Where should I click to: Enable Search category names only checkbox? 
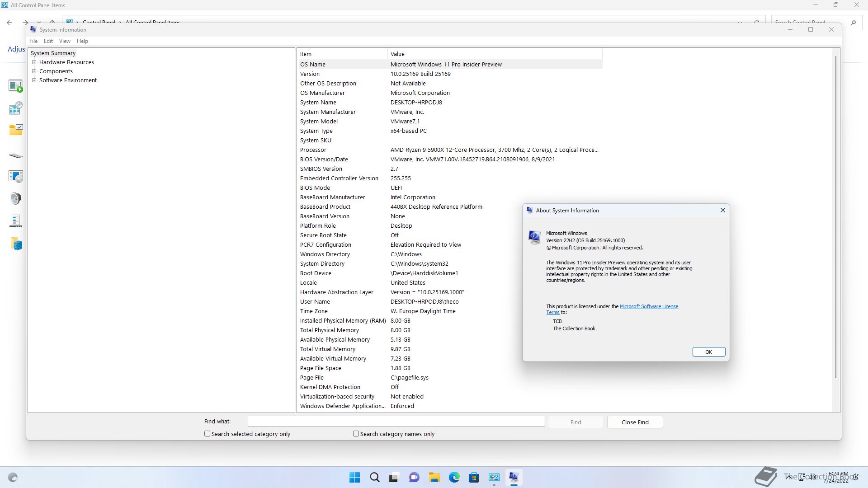click(356, 434)
